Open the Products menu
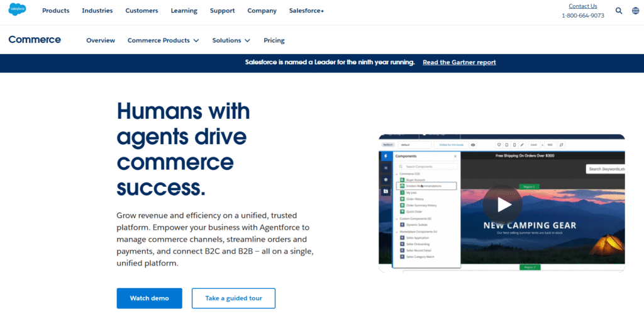Screen dimensions: 644x319 [56, 11]
